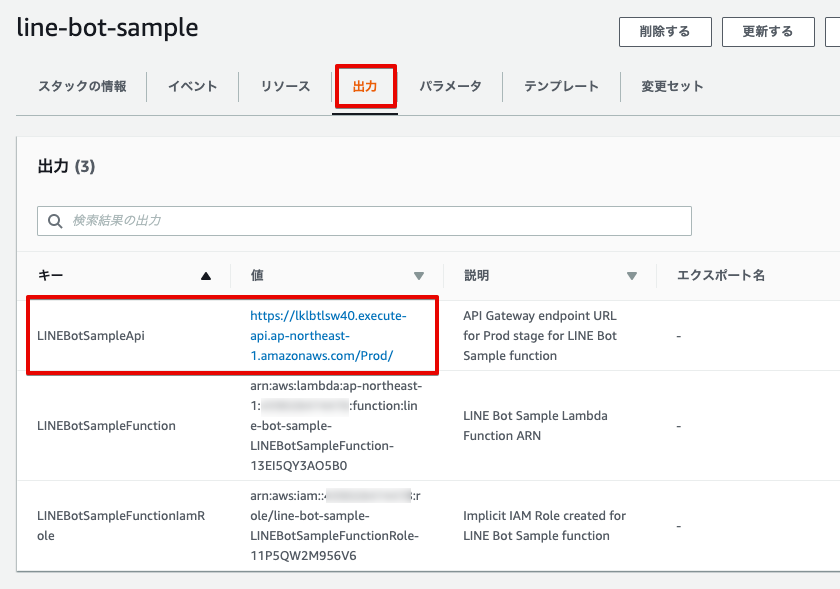Open the リソース tab
Viewport: 840px width, 589px height.
click(x=284, y=87)
